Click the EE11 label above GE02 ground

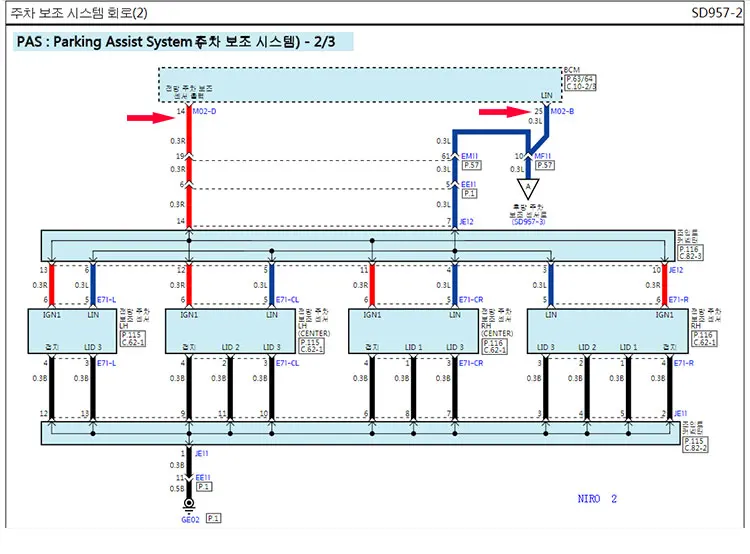coord(203,477)
